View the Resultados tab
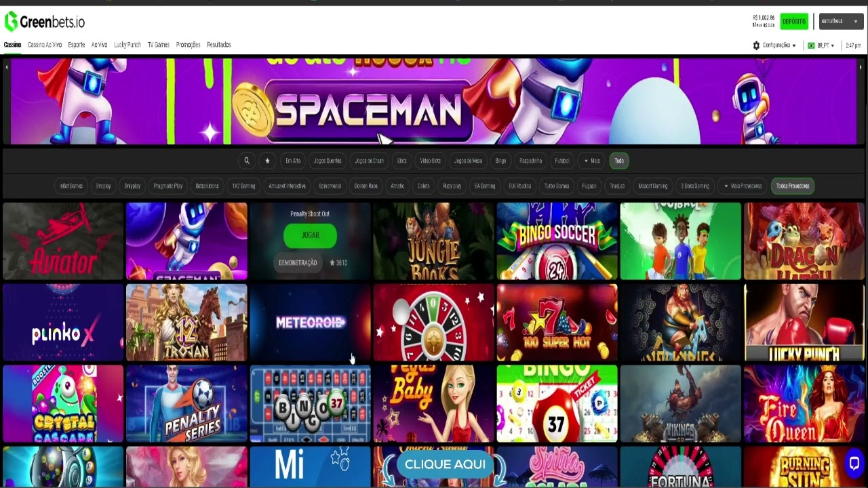Image resolution: width=868 pixels, height=488 pixels. click(x=219, y=45)
